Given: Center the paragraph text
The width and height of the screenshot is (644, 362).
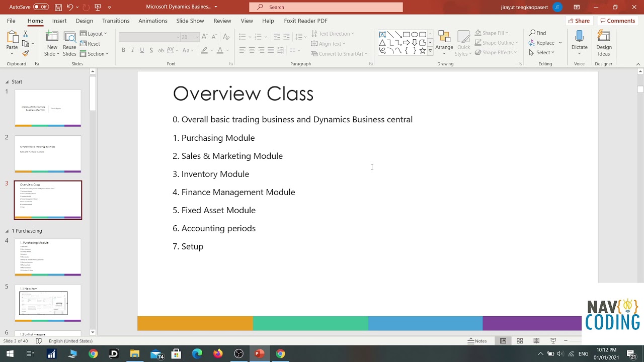Looking at the screenshot, I should pyautogui.click(x=252, y=50).
